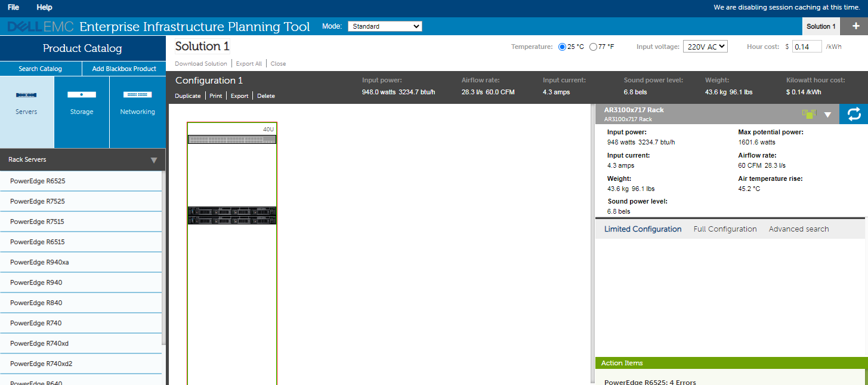Viewport: 868px width, 385px height.
Task: Open the Help menu
Action: (44, 7)
